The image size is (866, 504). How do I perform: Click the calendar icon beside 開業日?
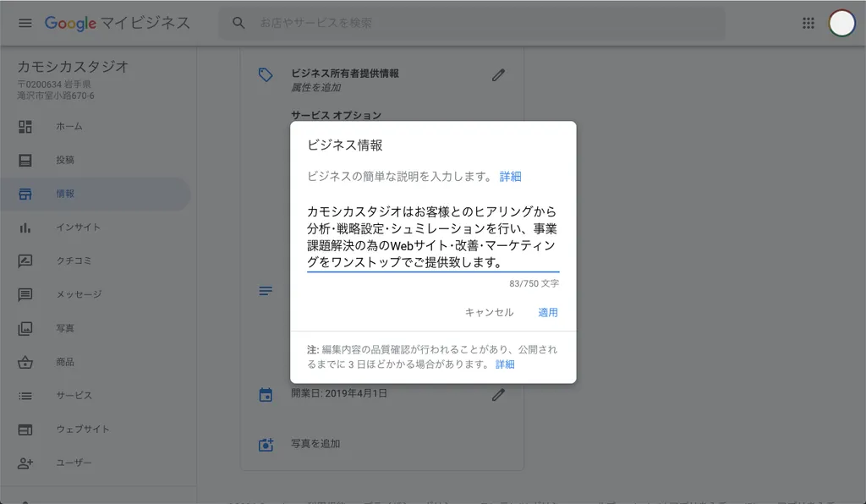point(266,395)
